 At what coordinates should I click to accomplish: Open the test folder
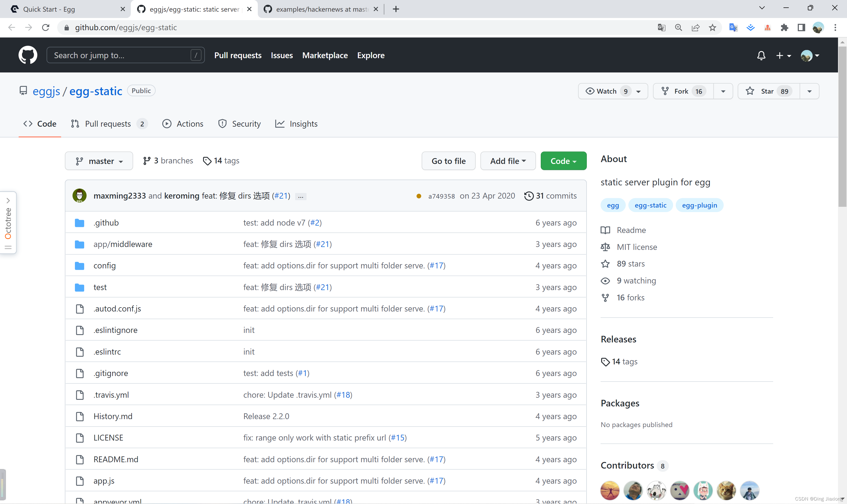pyautogui.click(x=100, y=287)
